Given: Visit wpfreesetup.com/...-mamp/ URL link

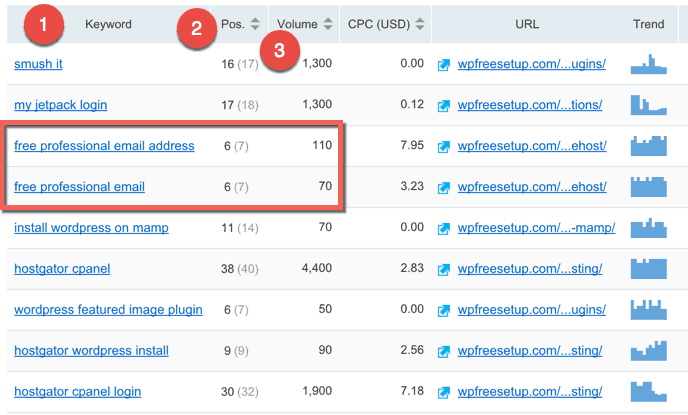Looking at the screenshot, I should coord(536,228).
